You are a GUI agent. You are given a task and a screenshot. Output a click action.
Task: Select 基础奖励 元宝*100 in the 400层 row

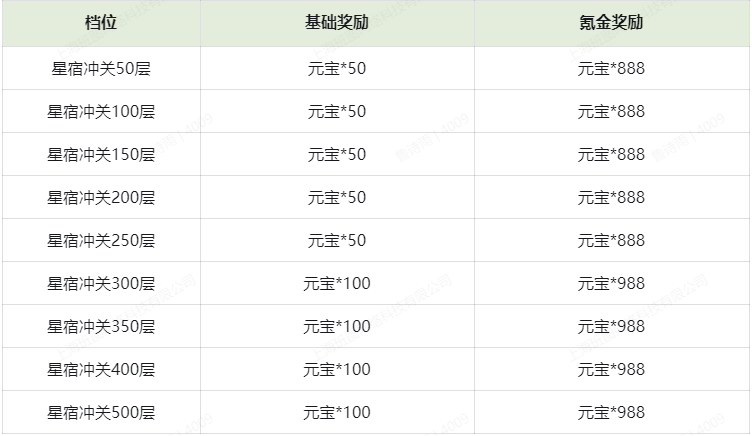coord(337,370)
